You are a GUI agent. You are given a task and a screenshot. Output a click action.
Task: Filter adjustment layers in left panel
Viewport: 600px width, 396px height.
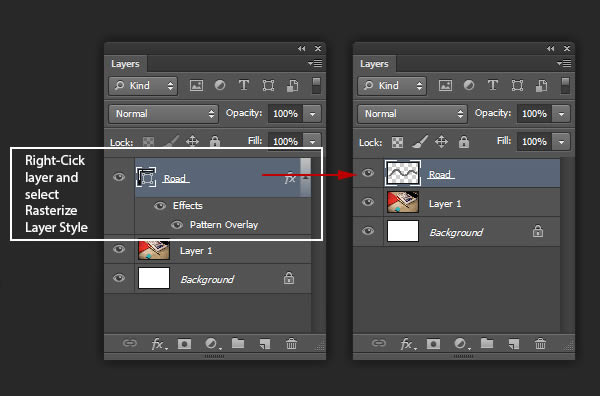tap(220, 85)
